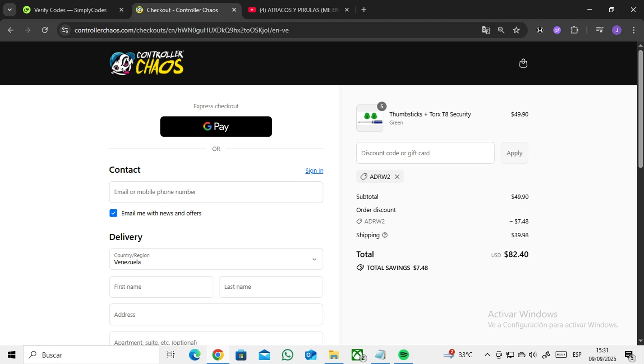644x364 pixels.
Task: Close the ATRACOS Y PIRULAS YouTube tab
Action: click(347, 9)
